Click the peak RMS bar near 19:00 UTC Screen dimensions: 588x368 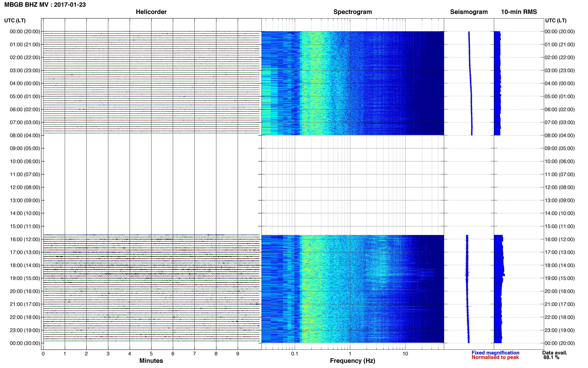pyautogui.click(x=499, y=275)
